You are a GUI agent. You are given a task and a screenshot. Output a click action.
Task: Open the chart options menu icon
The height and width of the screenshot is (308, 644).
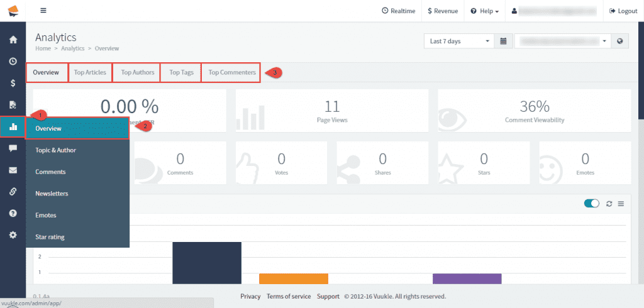click(621, 204)
